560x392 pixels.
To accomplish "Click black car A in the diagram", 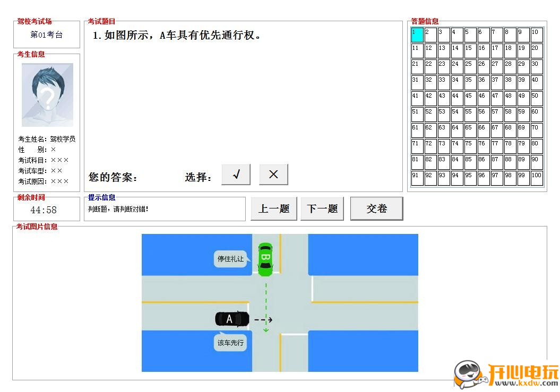I will pyautogui.click(x=231, y=319).
